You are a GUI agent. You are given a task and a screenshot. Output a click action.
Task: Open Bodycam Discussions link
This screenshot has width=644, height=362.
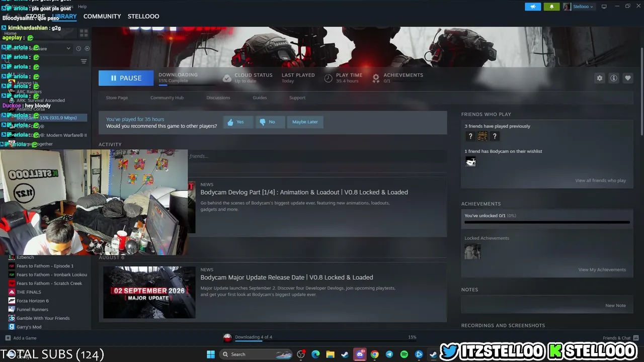pyautogui.click(x=218, y=98)
